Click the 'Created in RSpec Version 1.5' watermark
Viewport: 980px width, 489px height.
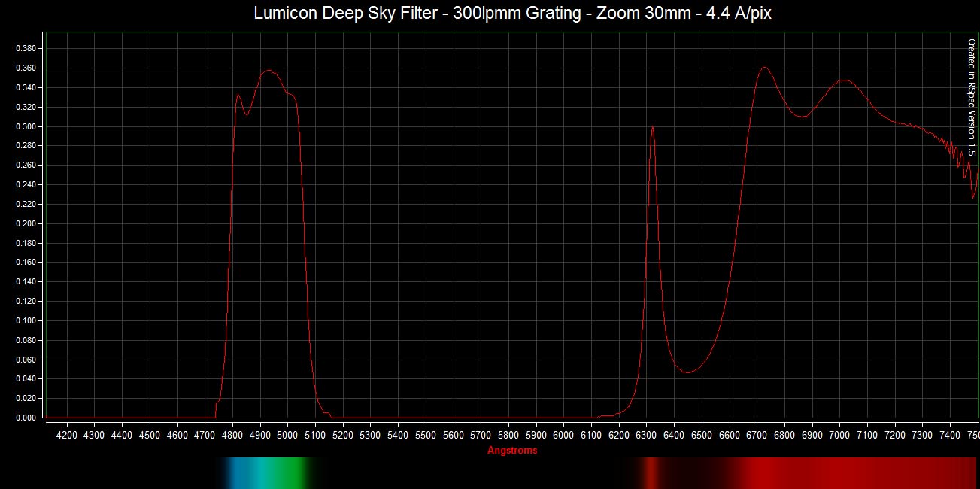pyautogui.click(x=971, y=98)
